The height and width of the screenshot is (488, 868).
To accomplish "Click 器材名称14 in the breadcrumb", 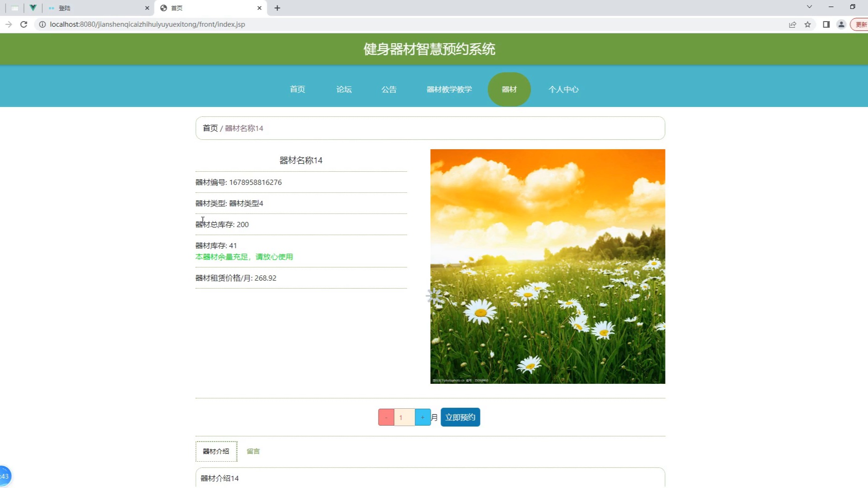I will (244, 128).
